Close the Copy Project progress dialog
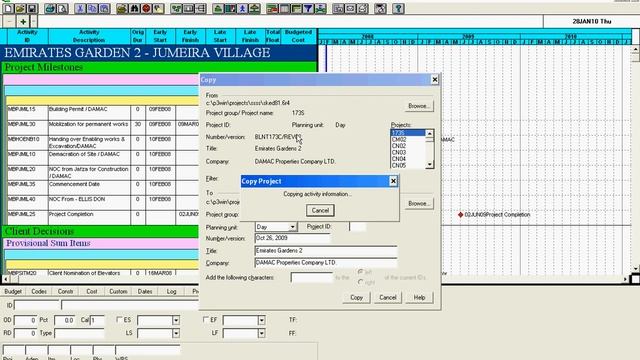Screen dimensions: 640x360 click(393, 181)
